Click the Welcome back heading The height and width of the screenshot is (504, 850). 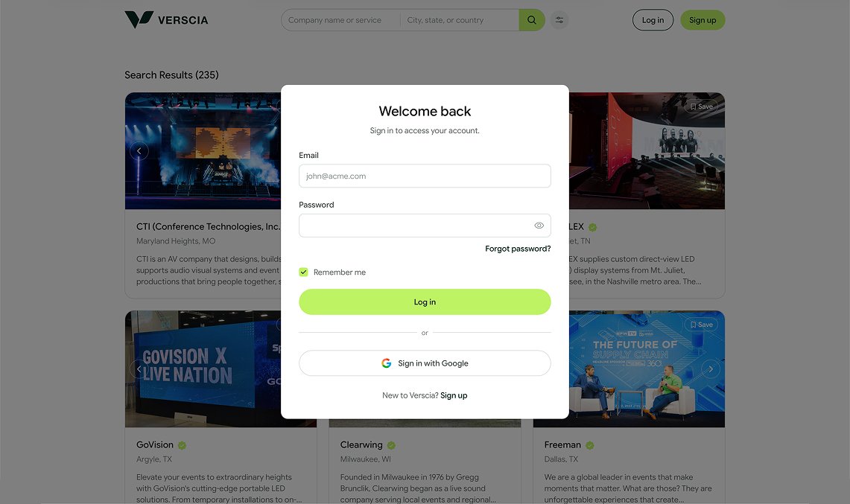(x=425, y=111)
